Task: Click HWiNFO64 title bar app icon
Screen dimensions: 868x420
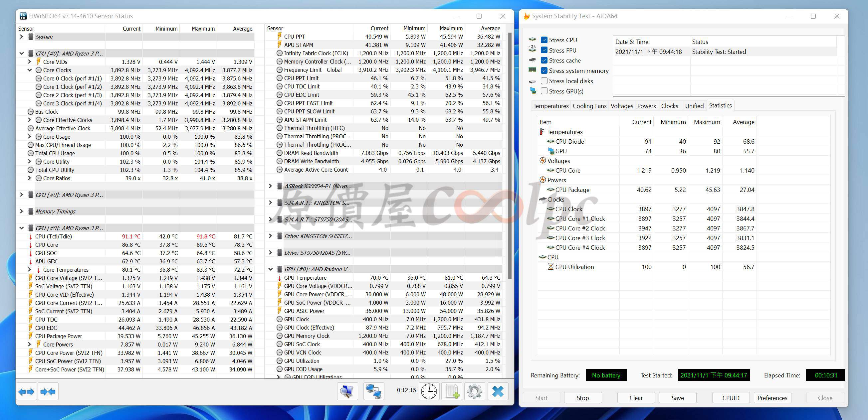Action: [x=23, y=16]
